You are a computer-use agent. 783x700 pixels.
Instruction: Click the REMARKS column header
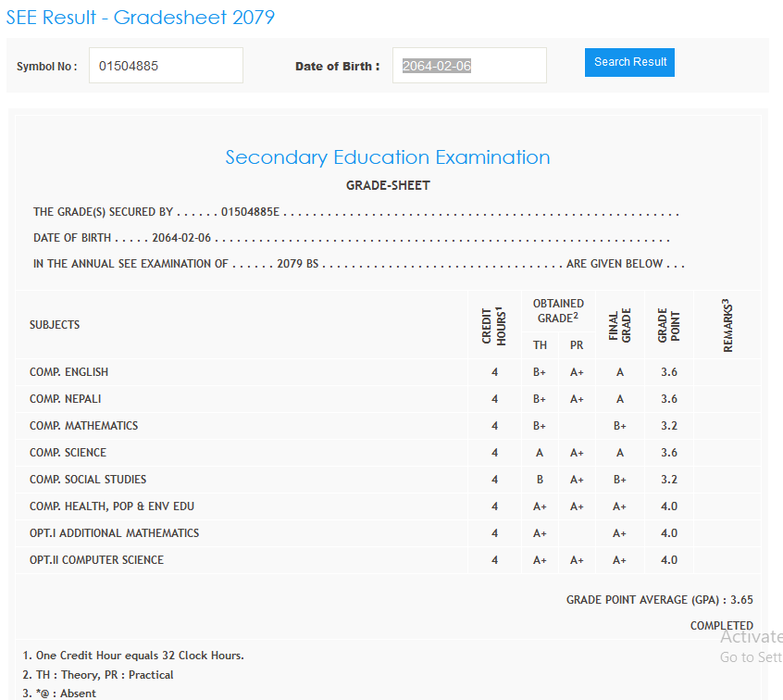pyautogui.click(x=727, y=325)
